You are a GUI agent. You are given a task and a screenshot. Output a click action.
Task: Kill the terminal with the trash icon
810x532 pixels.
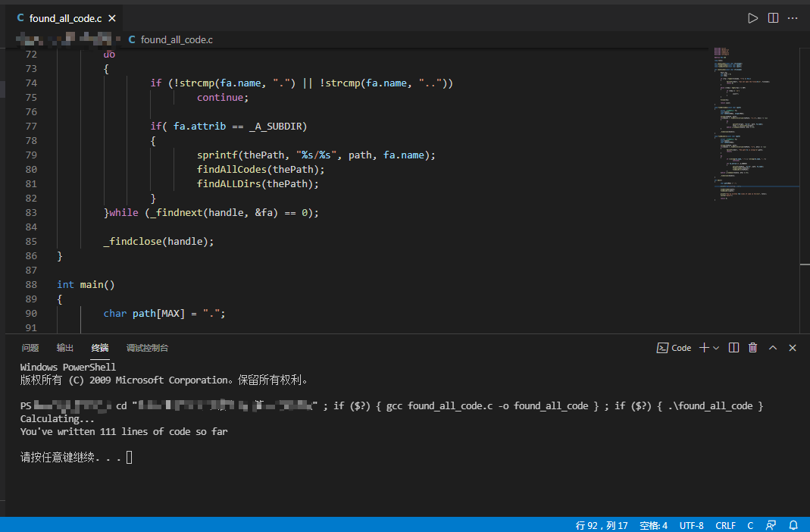click(x=752, y=348)
